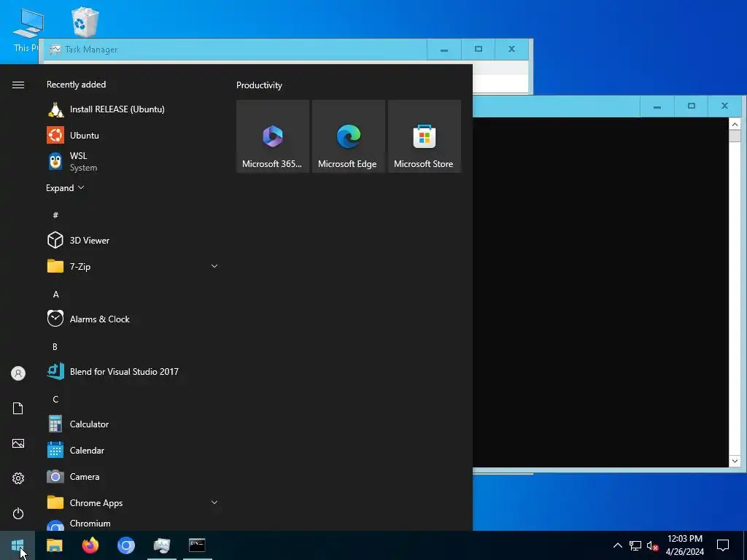Image resolution: width=747 pixels, height=560 pixels.
Task: Maximize the Task Manager window
Action: coord(479,49)
